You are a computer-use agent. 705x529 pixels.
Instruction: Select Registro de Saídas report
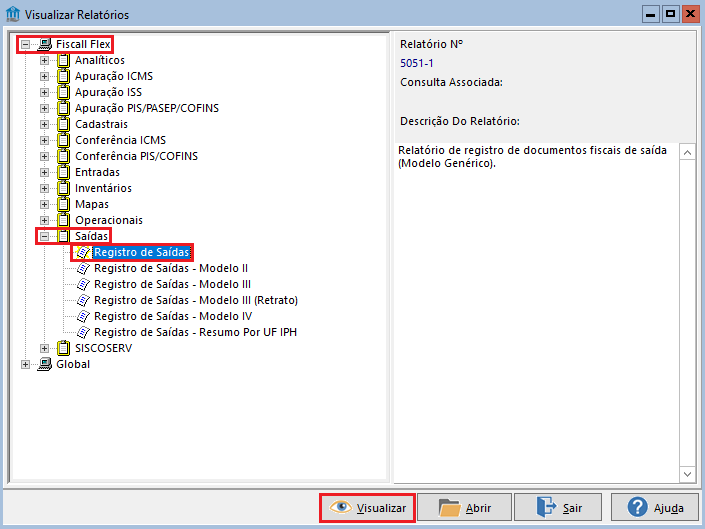141,253
